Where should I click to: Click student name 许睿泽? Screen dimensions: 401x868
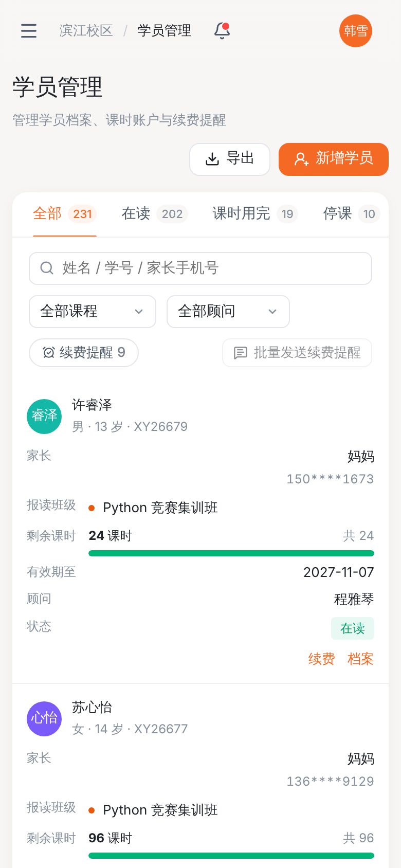coord(92,405)
